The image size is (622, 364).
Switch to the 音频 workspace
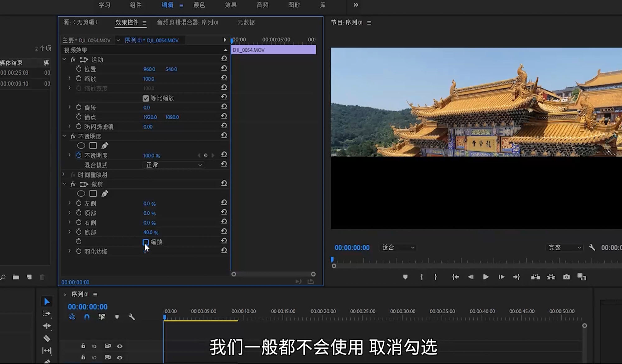click(262, 5)
